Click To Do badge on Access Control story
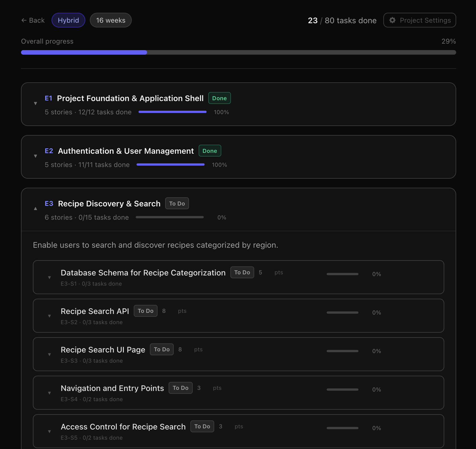Image resolution: width=476 pixels, height=449 pixels. [x=202, y=426]
